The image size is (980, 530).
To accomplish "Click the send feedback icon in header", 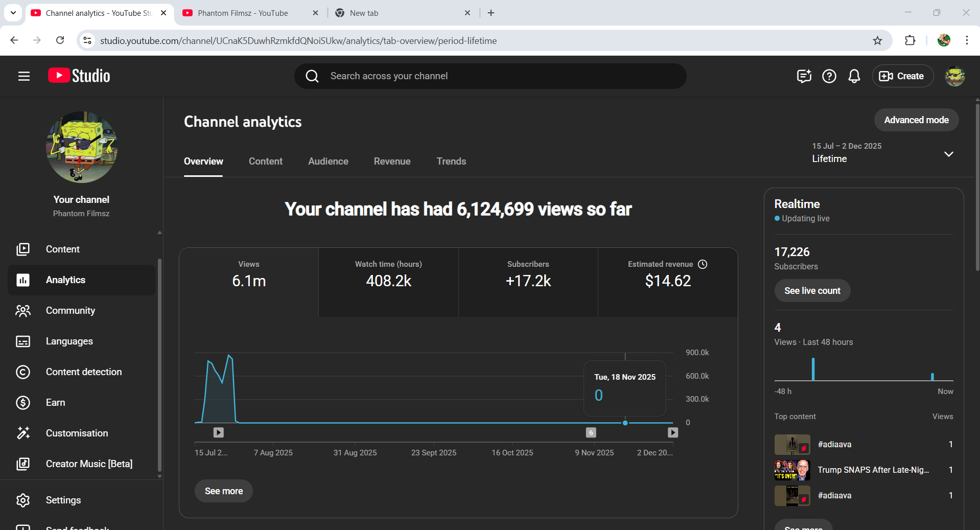I will click(804, 76).
